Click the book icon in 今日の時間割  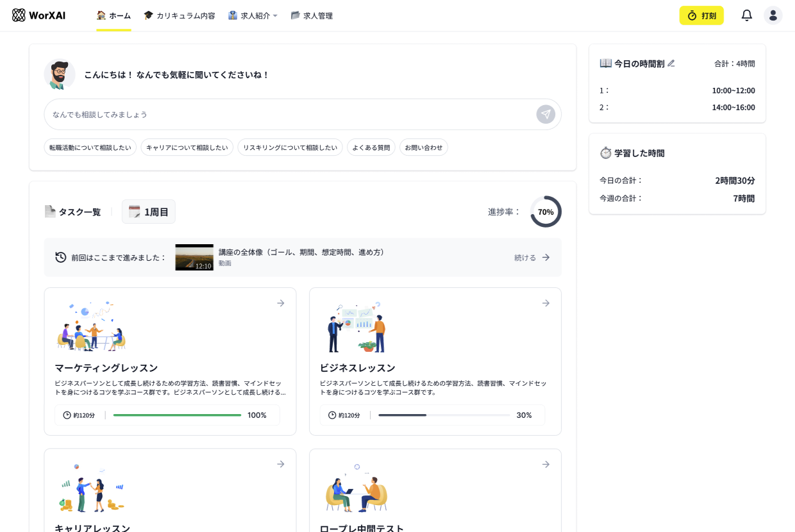(606, 63)
